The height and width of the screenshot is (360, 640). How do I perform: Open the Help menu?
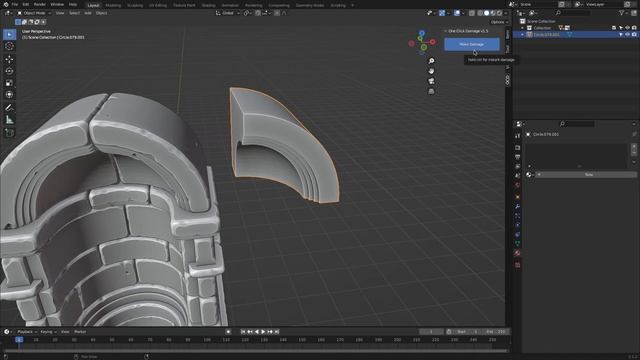73,4
